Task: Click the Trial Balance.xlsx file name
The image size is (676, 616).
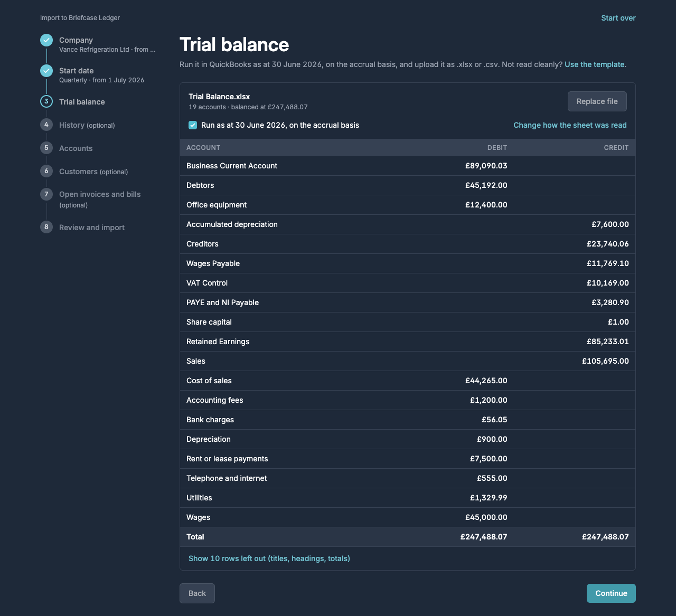Action: tap(219, 97)
